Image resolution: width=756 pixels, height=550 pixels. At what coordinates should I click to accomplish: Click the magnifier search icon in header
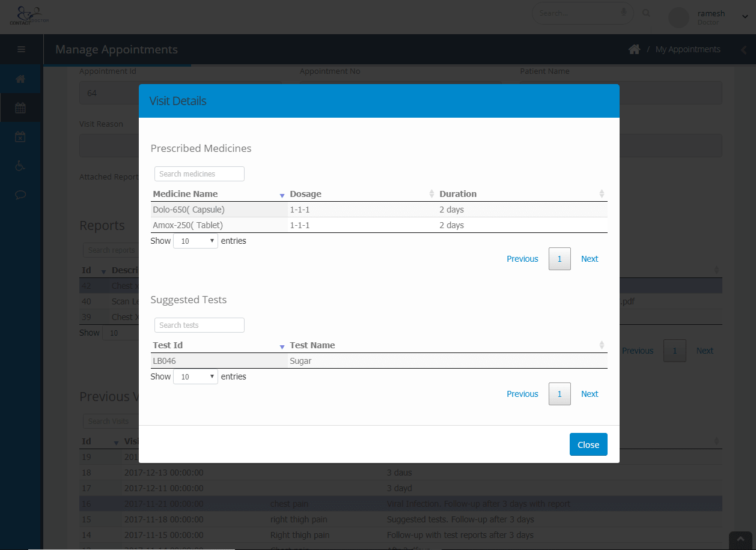(647, 13)
